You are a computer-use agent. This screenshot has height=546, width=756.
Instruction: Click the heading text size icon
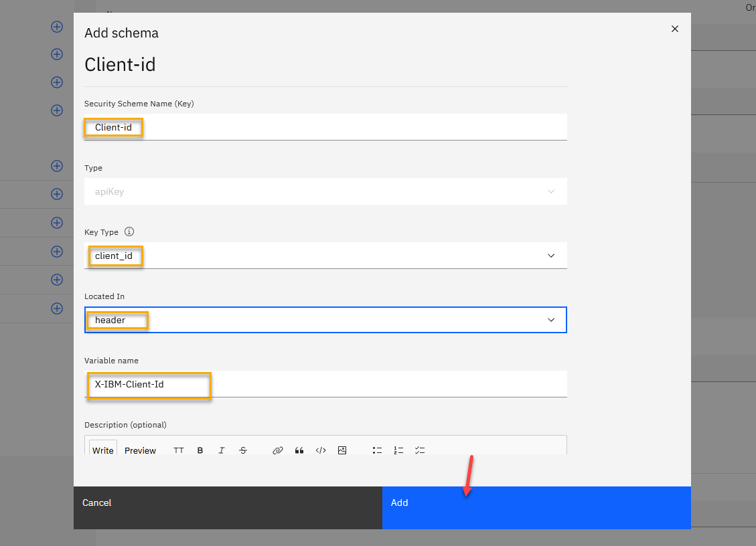(x=179, y=450)
